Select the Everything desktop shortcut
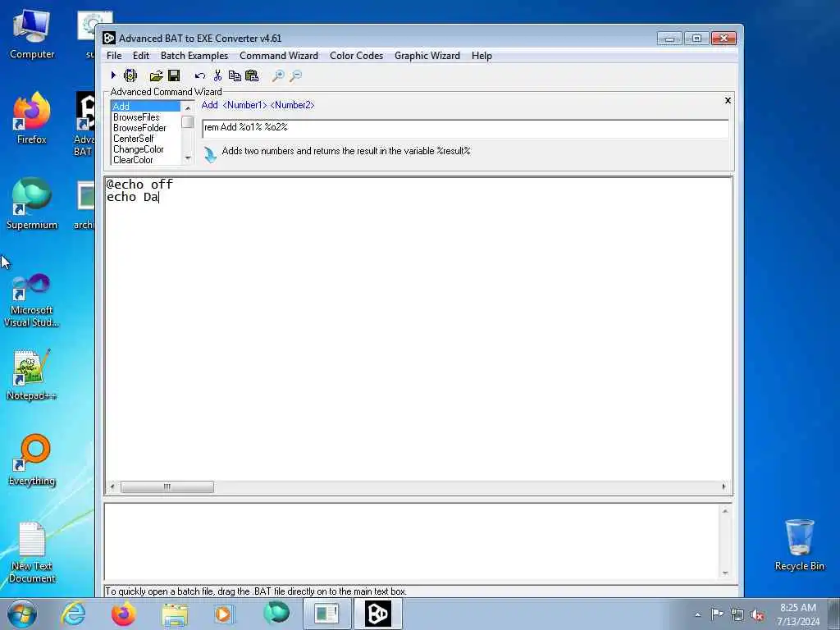 click(32, 459)
